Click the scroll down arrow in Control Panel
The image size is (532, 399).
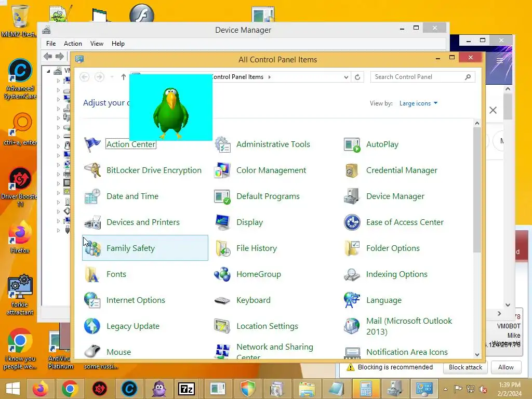click(x=477, y=355)
